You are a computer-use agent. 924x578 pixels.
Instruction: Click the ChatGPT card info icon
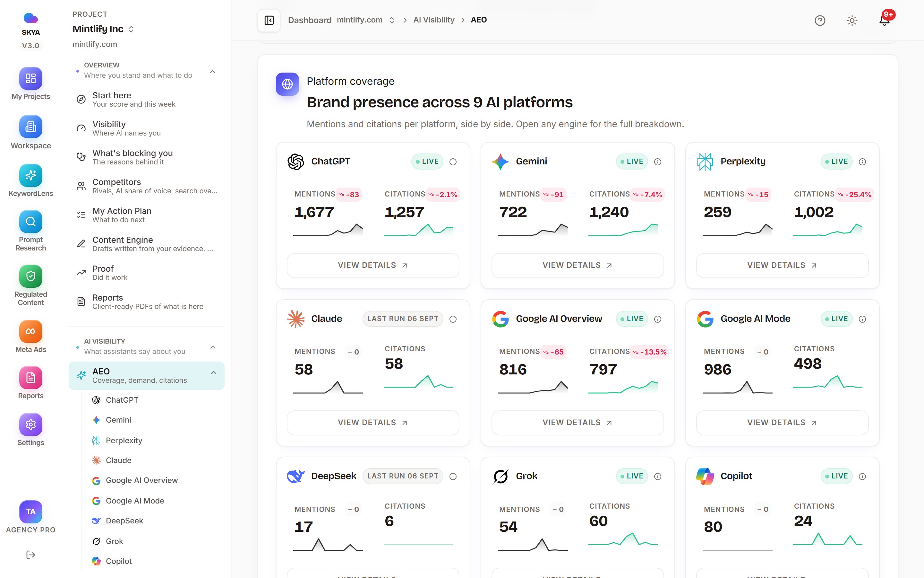tap(453, 162)
